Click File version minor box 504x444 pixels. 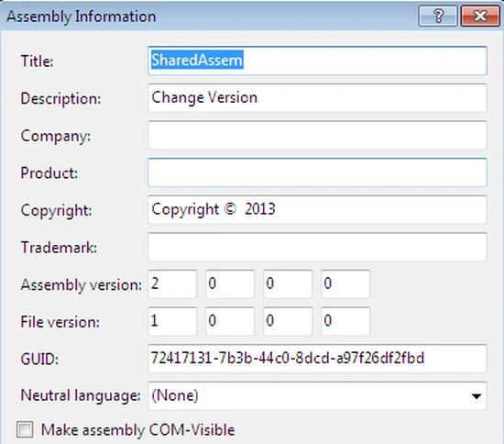point(230,321)
